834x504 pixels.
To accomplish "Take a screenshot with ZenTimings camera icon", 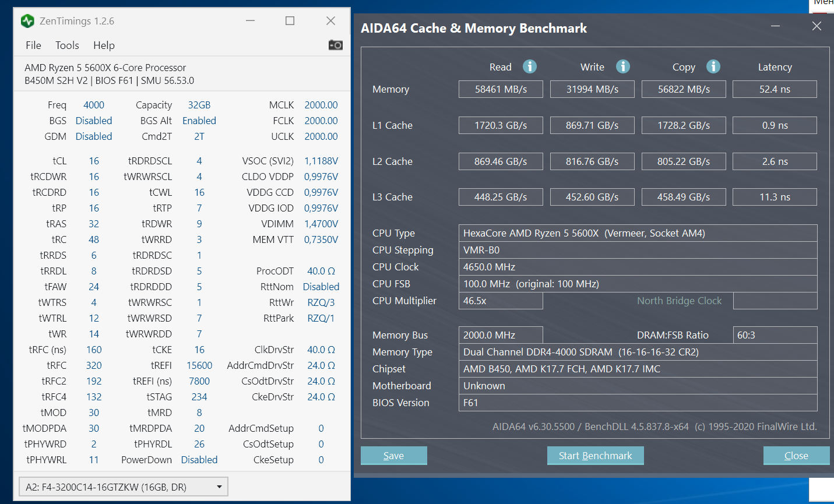I will click(x=336, y=45).
